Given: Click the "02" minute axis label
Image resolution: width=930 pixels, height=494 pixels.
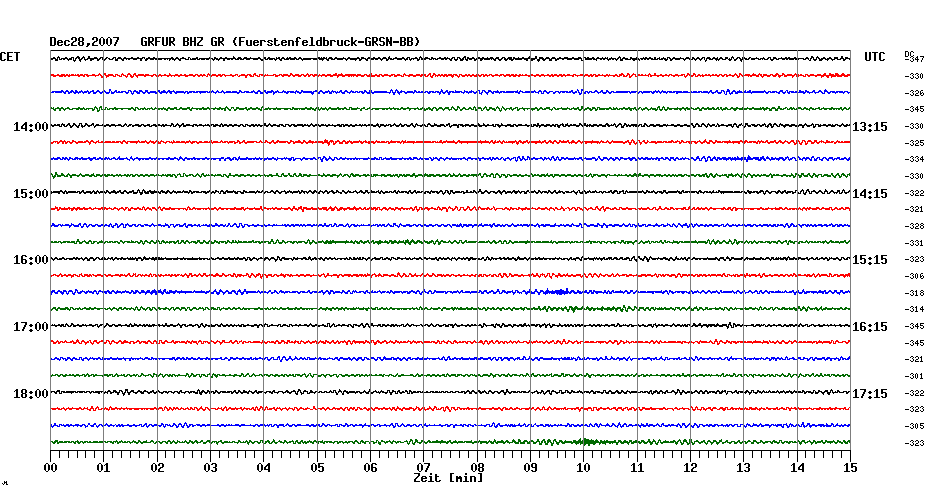Looking at the screenshot, I should tap(157, 468).
